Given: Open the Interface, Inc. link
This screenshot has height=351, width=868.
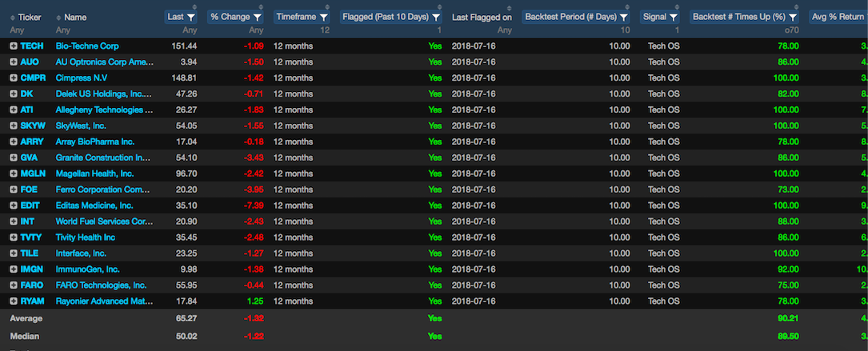Looking at the screenshot, I should [x=80, y=253].
